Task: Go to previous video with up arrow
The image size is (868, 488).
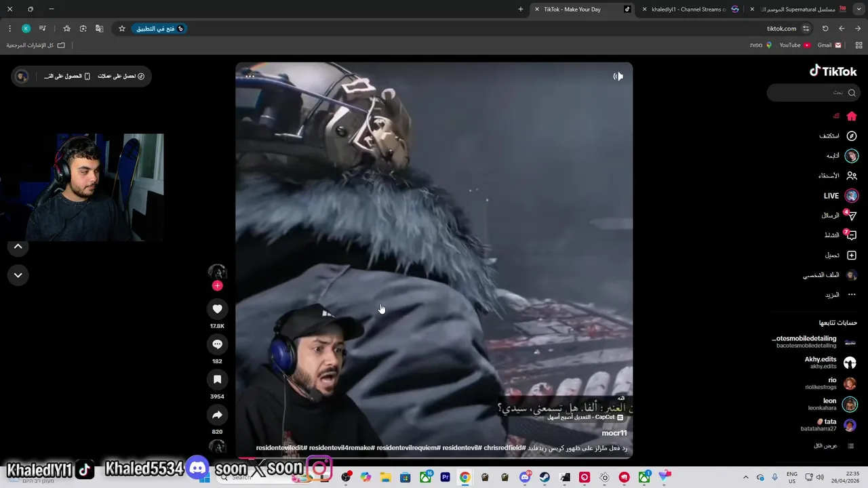Action: pyautogui.click(x=18, y=247)
